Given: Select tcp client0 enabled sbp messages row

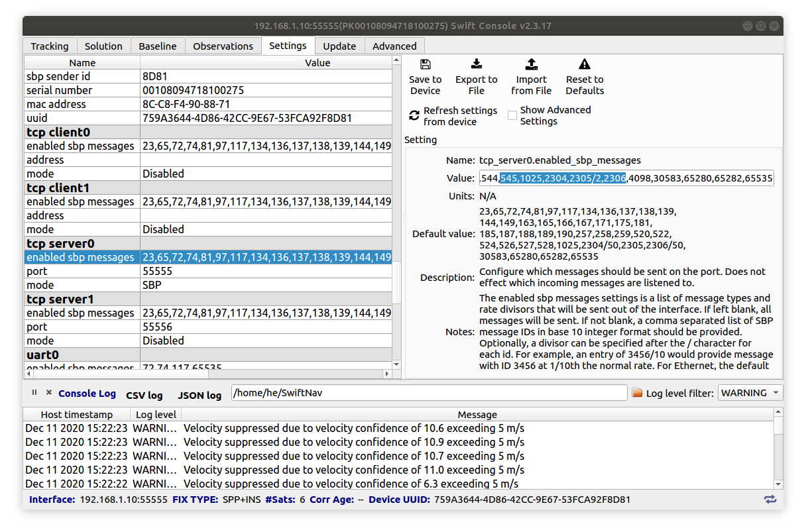Looking at the screenshot, I should (208, 146).
